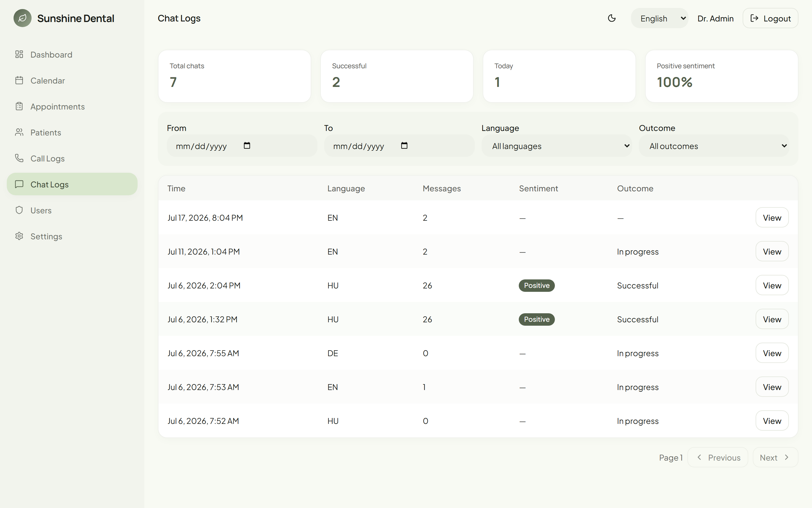Open the From date calendar picker icon
812x508 pixels.
[x=247, y=145]
